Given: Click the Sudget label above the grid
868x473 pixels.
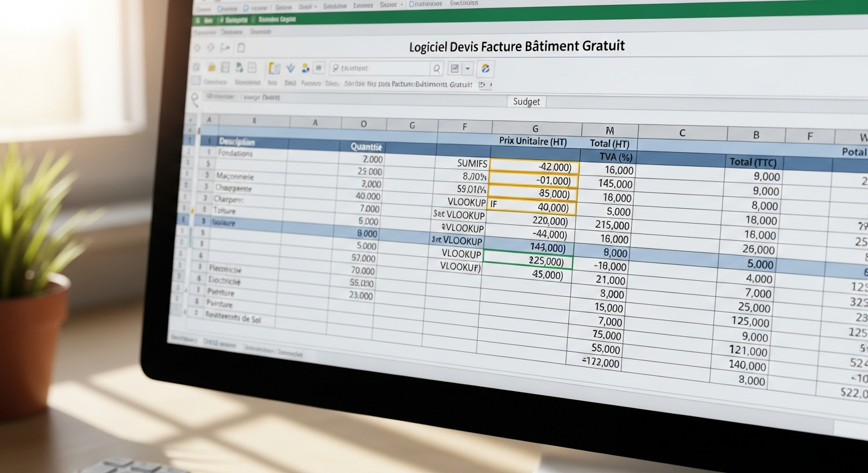Looking at the screenshot, I should point(526,102).
